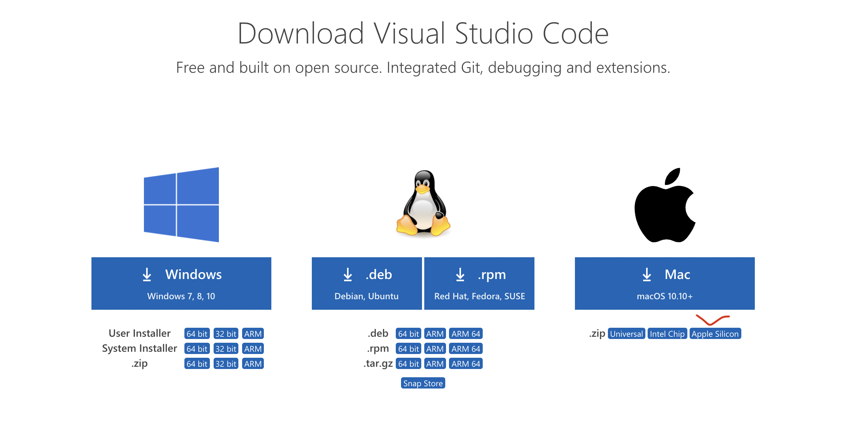Image resolution: width=868 pixels, height=432 pixels.
Task: Open the Snap Store link
Action: click(x=423, y=383)
